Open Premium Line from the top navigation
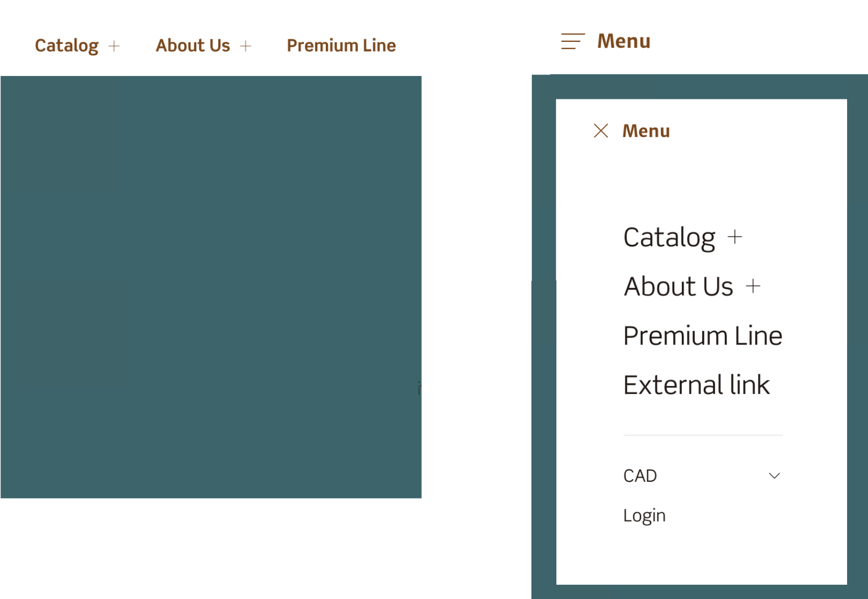 341,45
